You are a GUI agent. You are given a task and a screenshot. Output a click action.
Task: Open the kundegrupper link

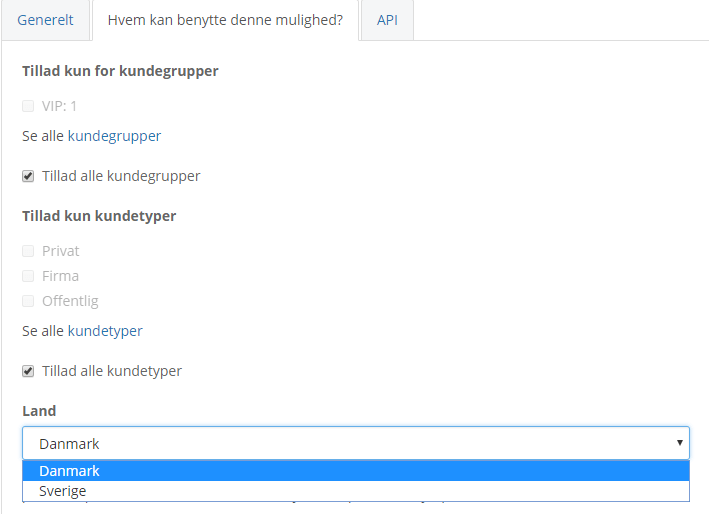click(x=114, y=136)
